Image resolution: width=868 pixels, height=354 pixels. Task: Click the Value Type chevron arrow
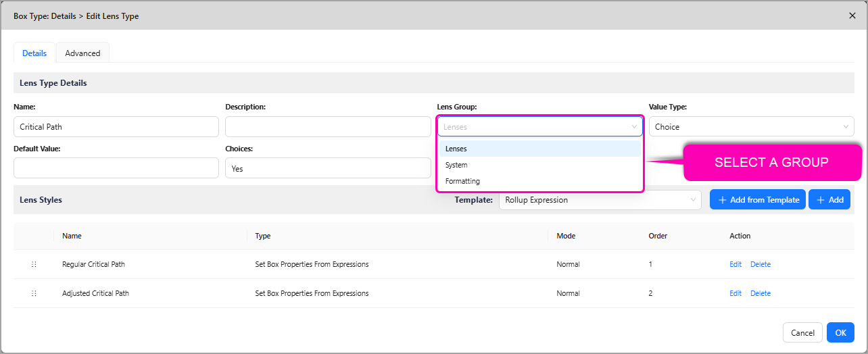(846, 127)
